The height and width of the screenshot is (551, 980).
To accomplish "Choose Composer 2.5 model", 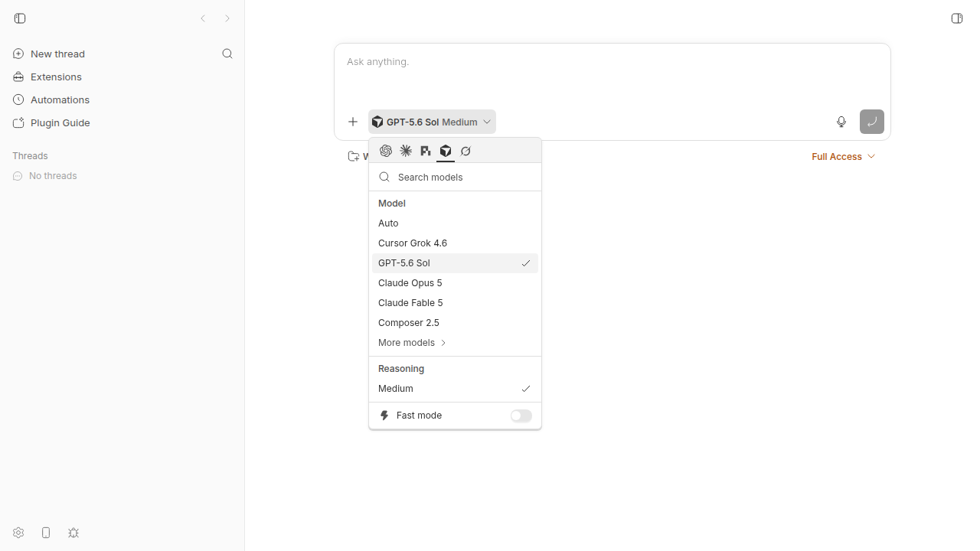I will tap(455, 323).
